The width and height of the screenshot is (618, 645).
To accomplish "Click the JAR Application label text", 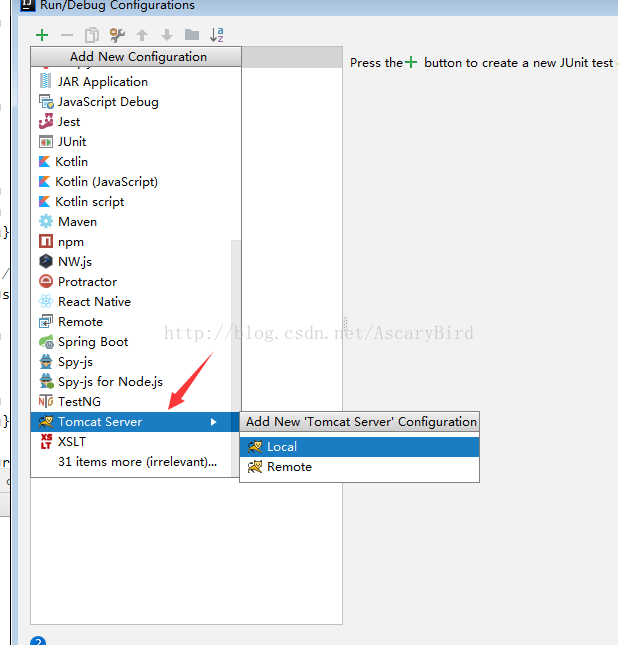I will [x=102, y=82].
